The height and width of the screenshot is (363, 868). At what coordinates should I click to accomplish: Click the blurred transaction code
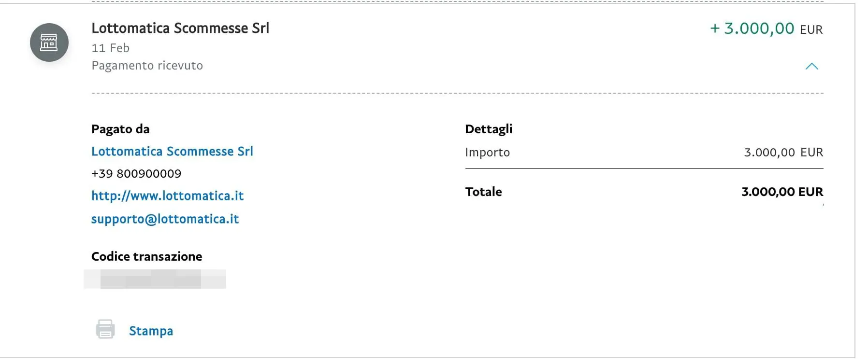pos(155,279)
